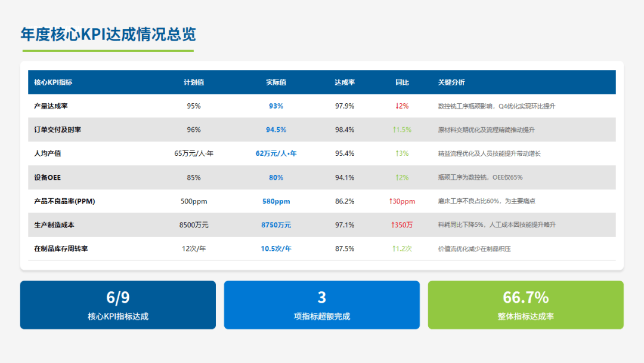
Task: Select the 产量达成率 row label
Action: [51, 106]
